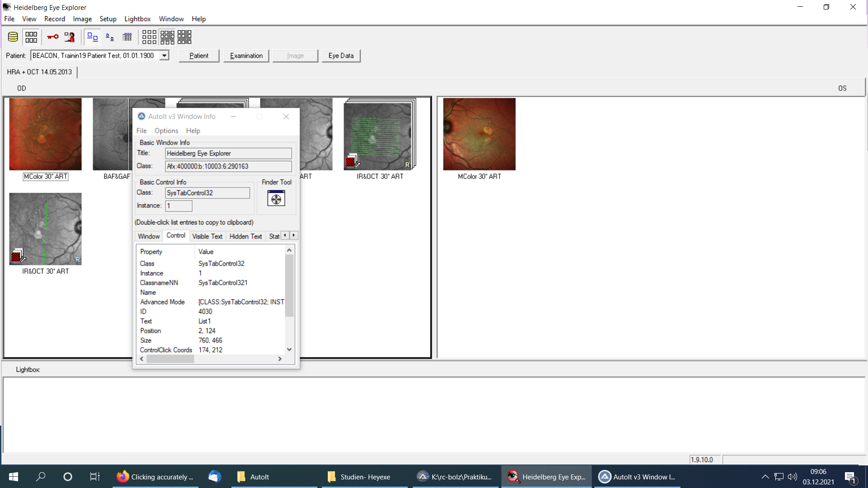The height and width of the screenshot is (488, 868).
Task: Select the OS MColor 30° ART thumbnail
Action: 479,134
